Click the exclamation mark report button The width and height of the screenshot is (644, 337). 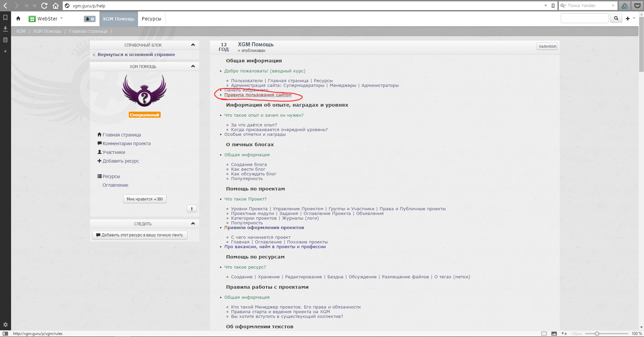tap(192, 209)
